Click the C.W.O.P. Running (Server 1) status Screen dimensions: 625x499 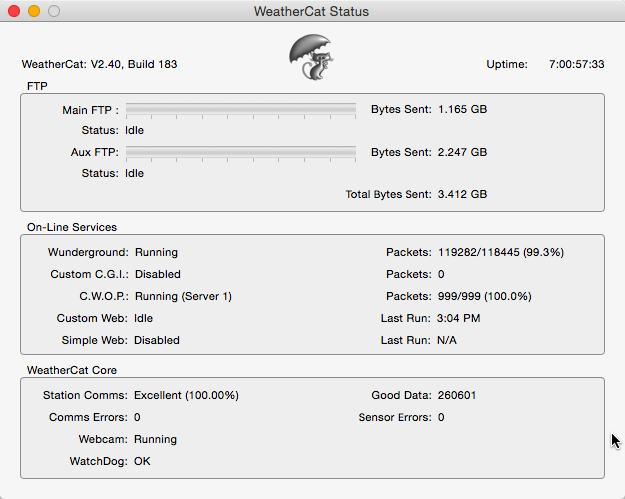[183, 296]
